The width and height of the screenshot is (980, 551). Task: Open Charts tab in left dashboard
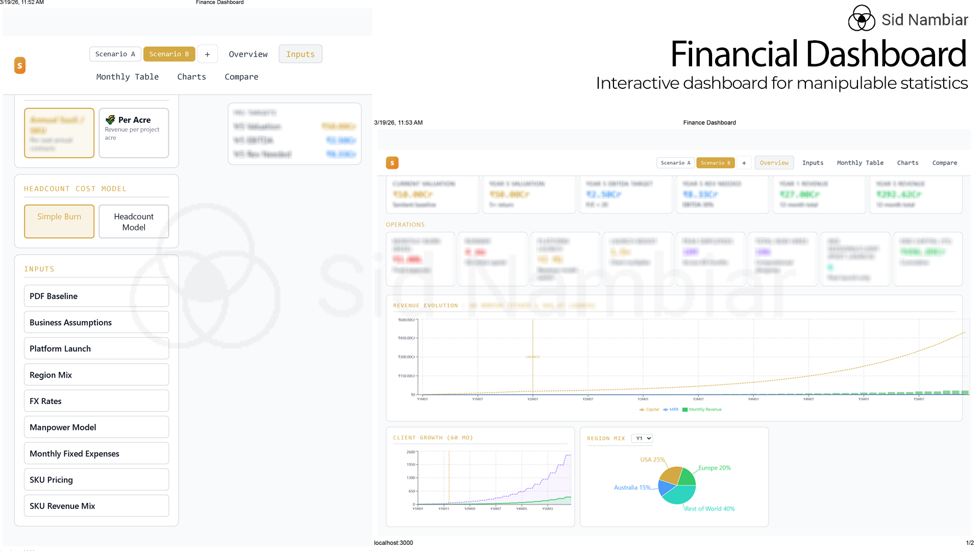click(191, 77)
